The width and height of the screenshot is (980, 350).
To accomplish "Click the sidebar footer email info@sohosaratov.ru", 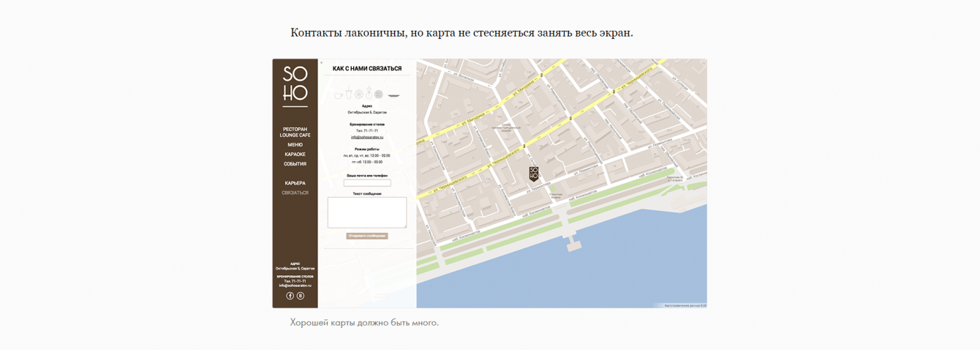I will pos(295,286).
